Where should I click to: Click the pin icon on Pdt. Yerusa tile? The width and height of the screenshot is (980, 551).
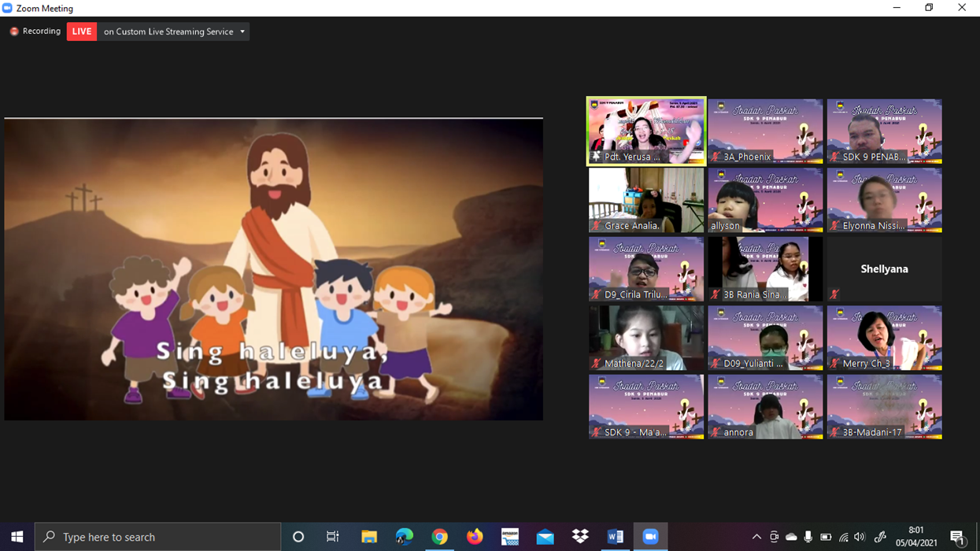pyautogui.click(x=597, y=157)
